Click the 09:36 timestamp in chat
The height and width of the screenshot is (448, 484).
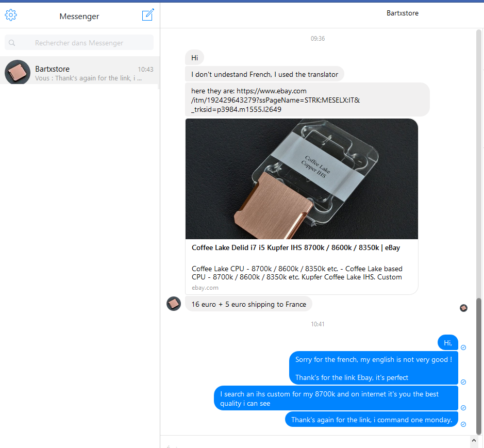(x=318, y=38)
